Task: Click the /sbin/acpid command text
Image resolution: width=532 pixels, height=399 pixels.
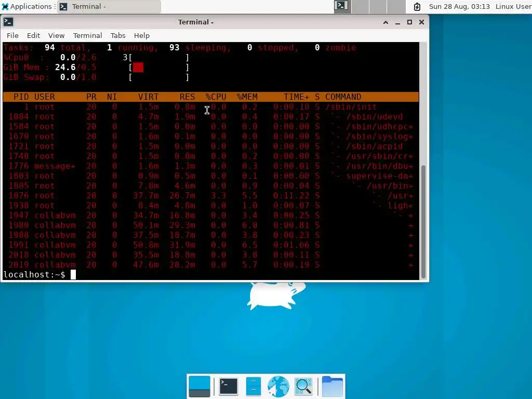Action: tap(374, 146)
